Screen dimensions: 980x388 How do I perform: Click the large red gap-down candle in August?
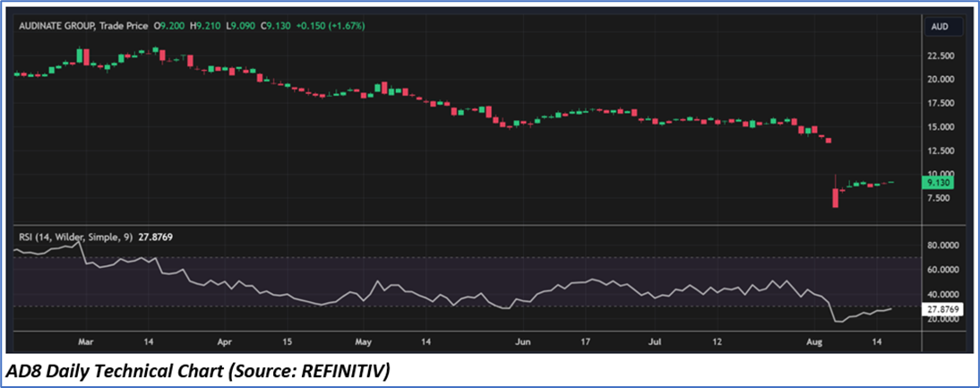(x=835, y=198)
